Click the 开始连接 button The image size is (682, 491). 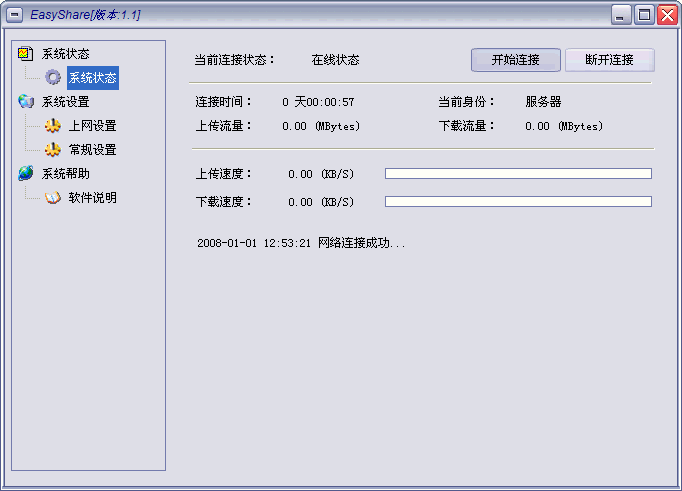pos(516,60)
